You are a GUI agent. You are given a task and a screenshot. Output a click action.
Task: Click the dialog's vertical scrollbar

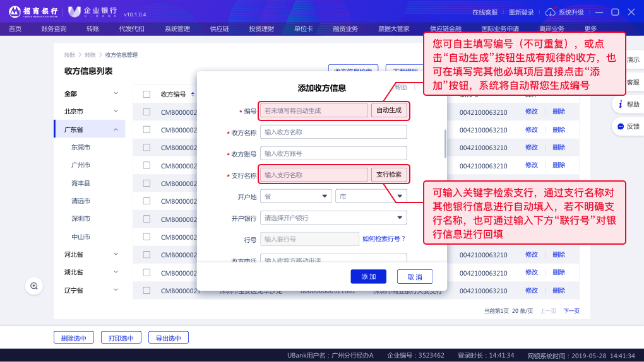446,144
